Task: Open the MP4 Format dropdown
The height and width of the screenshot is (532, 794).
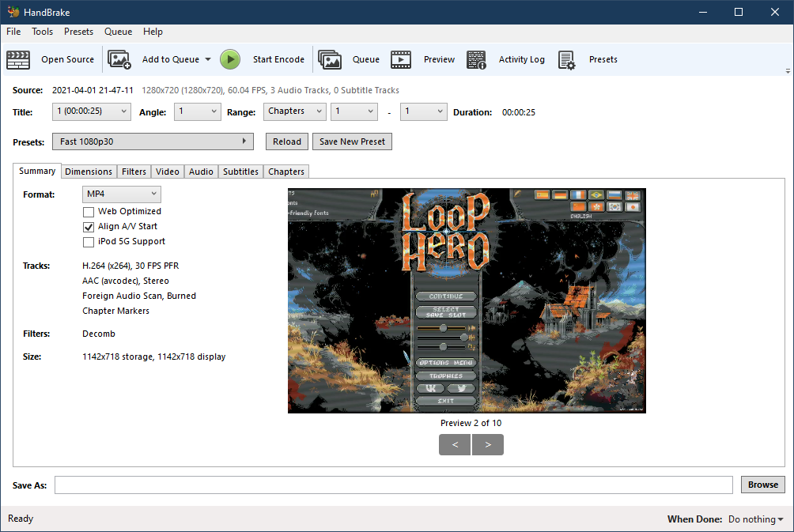Action: click(x=122, y=194)
